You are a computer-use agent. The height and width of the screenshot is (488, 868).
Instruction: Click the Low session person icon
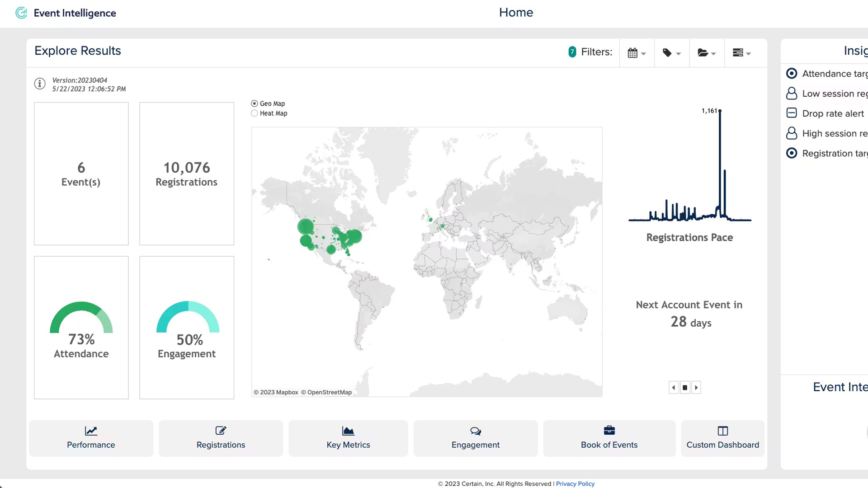[791, 94]
